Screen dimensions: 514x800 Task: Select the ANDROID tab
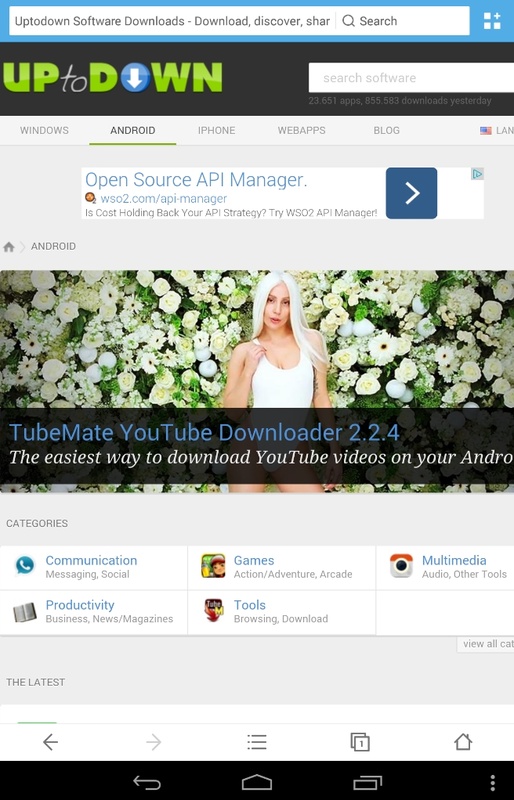133,130
